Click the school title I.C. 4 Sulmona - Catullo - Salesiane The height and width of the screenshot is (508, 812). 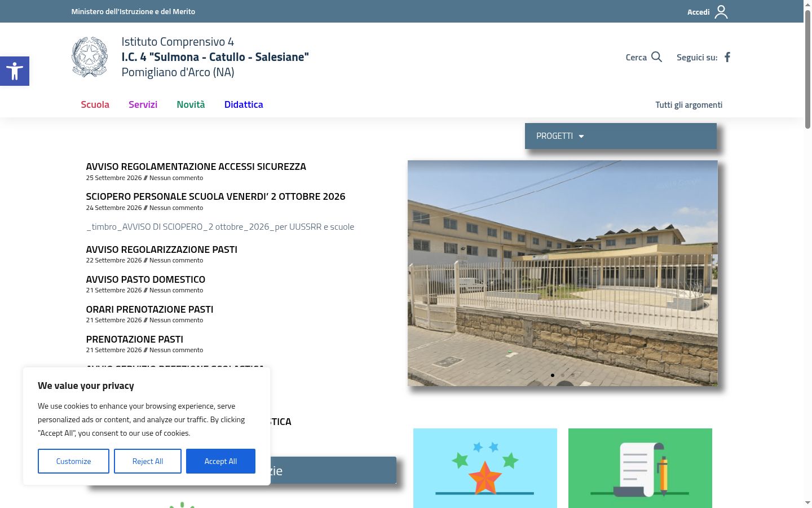point(215,57)
